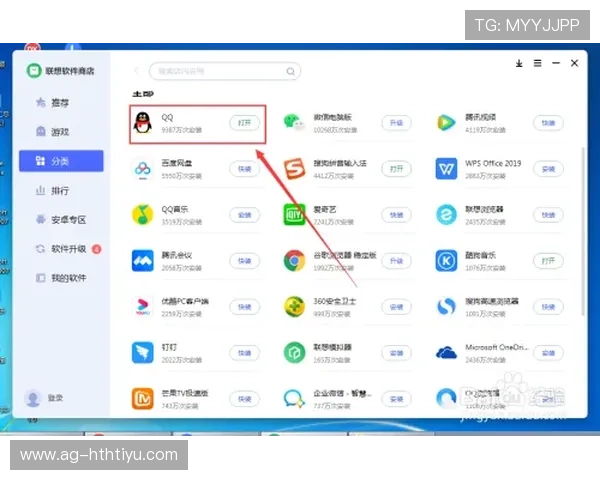Click into the in-store app search field
600x480 pixels.
coord(225,71)
